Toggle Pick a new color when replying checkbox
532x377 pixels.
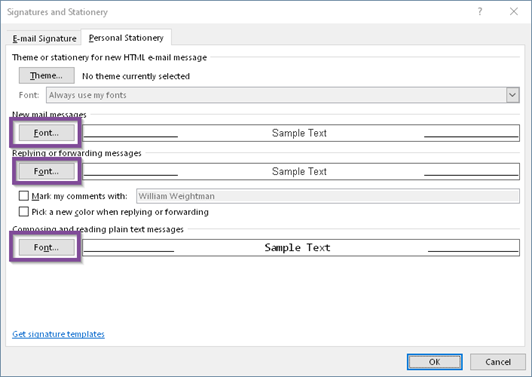[24, 212]
